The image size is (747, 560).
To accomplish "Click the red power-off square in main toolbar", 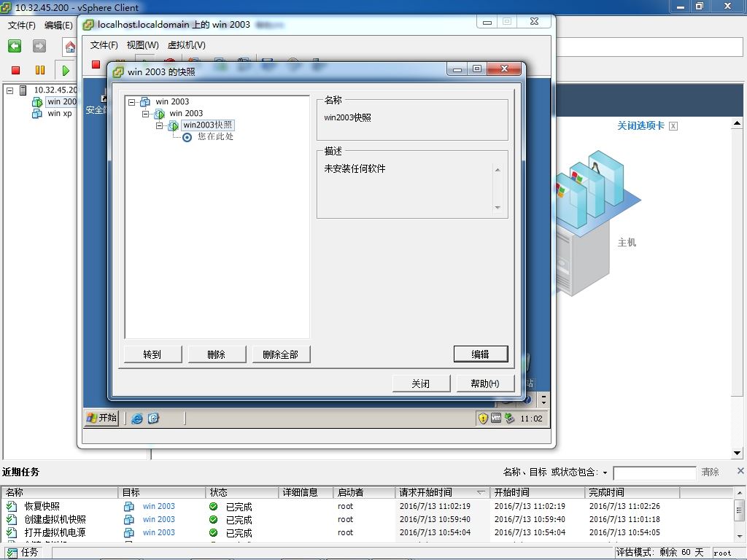I will (16, 71).
